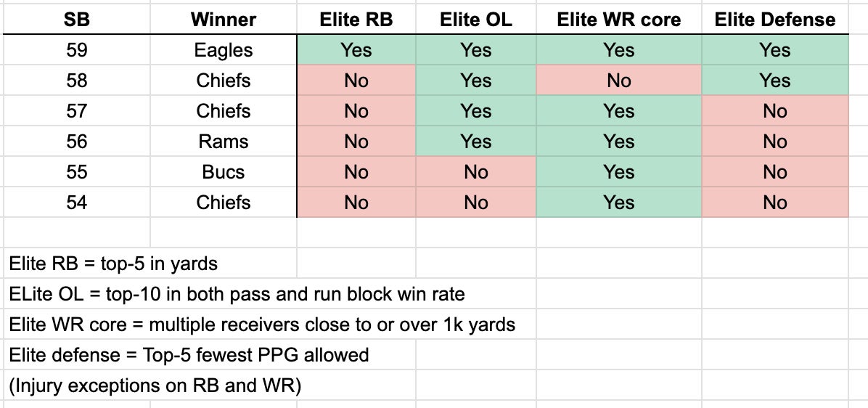Select the cell with SB number 54
The height and width of the screenshot is (408, 868).
(76, 203)
